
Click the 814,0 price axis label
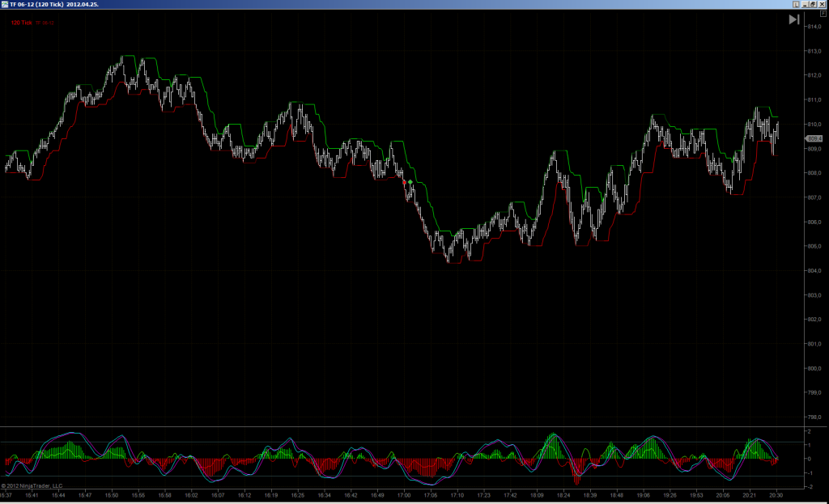(x=814, y=27)
